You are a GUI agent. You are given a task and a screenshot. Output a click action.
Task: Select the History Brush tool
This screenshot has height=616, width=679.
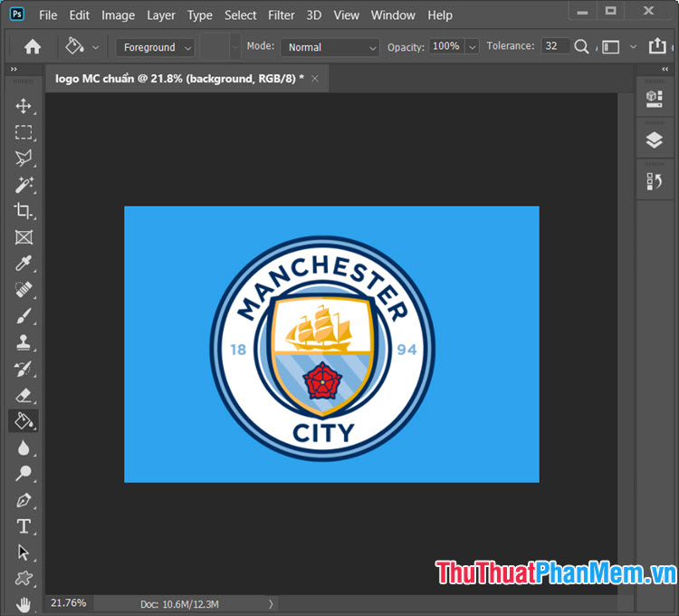coord(24,369)
